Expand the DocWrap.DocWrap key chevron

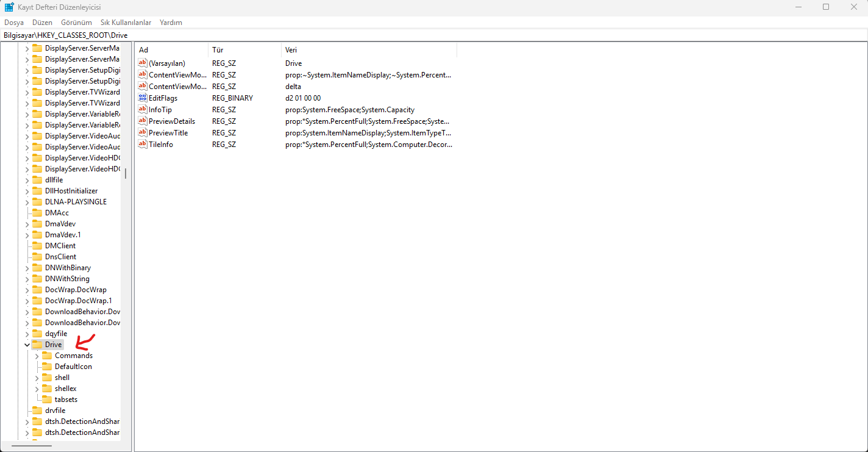click(27, 290)
